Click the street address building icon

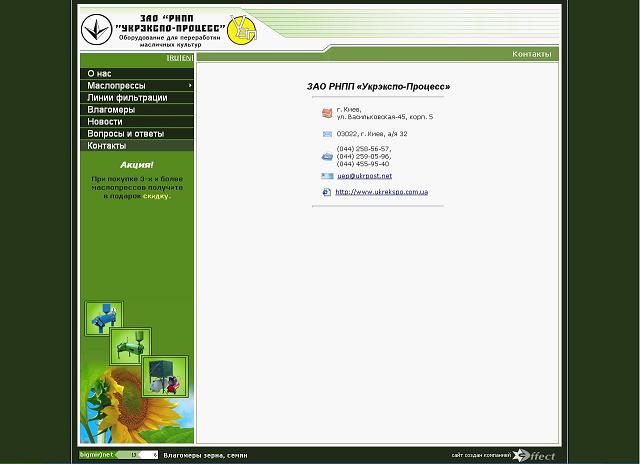[327, 113]
